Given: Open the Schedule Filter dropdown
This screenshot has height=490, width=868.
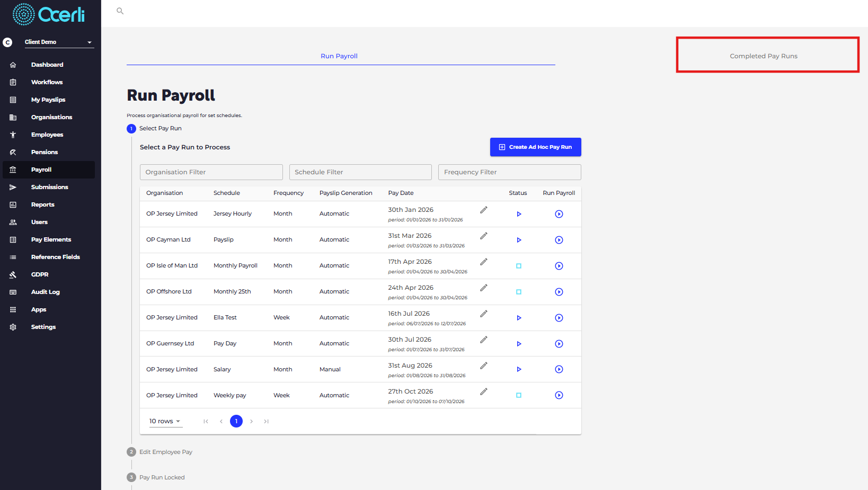Looking at the screenshot, I should pyautogui.click(x=360, y=172).
